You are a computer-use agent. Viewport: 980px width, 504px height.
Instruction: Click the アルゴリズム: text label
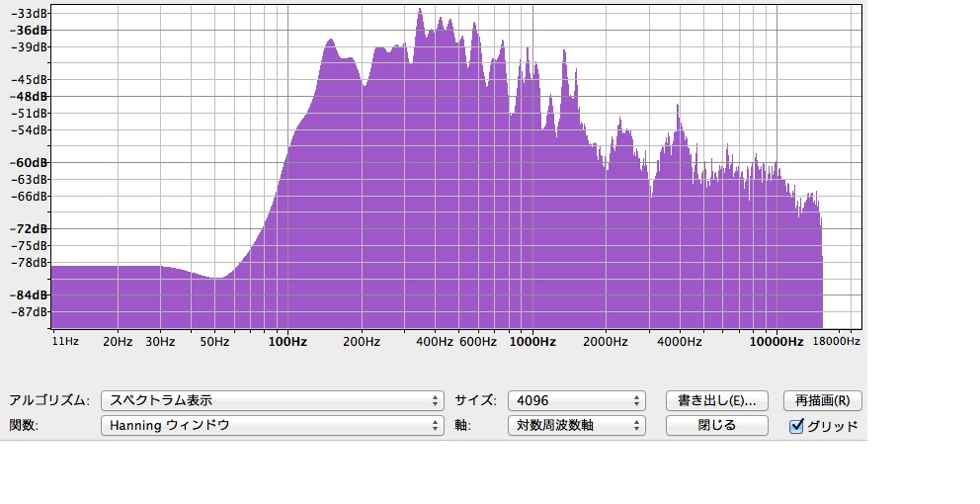49,401
